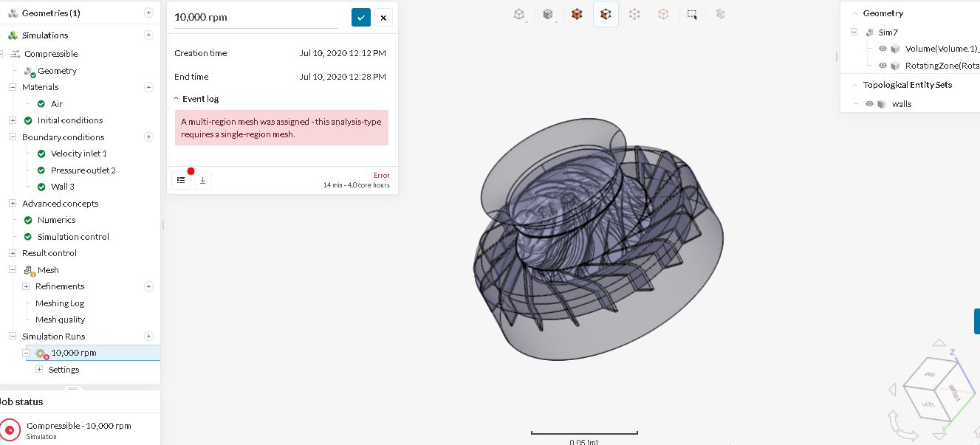Toggle visibility of Volume(Volume.1)
This screenshot has height=445, width=980.
[883, 49]
